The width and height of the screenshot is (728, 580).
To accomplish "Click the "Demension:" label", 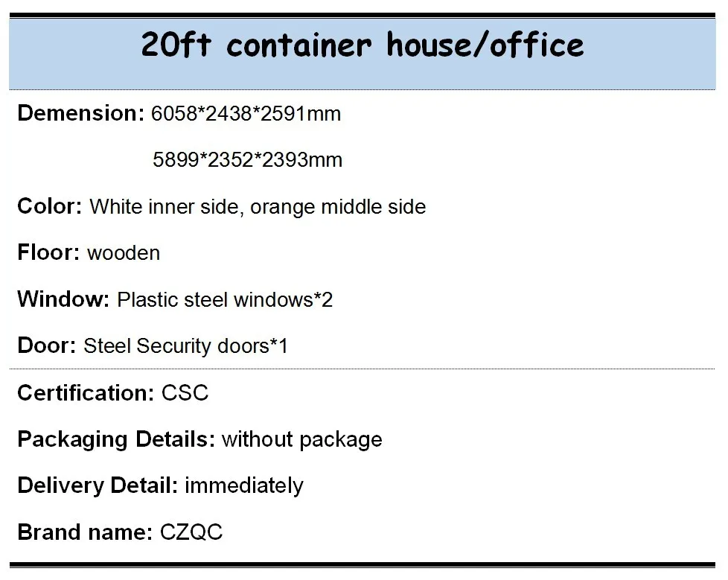I will 80,113.
